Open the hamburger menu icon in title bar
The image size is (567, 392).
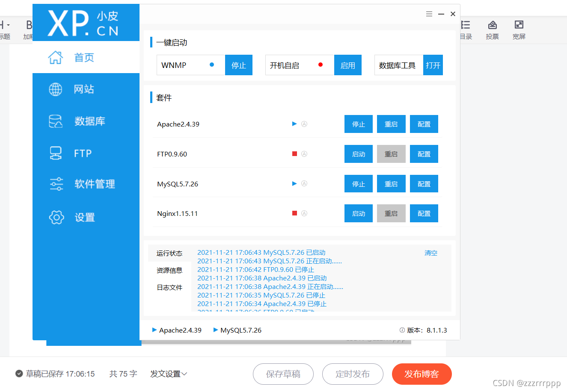click(x=429, y=14)
